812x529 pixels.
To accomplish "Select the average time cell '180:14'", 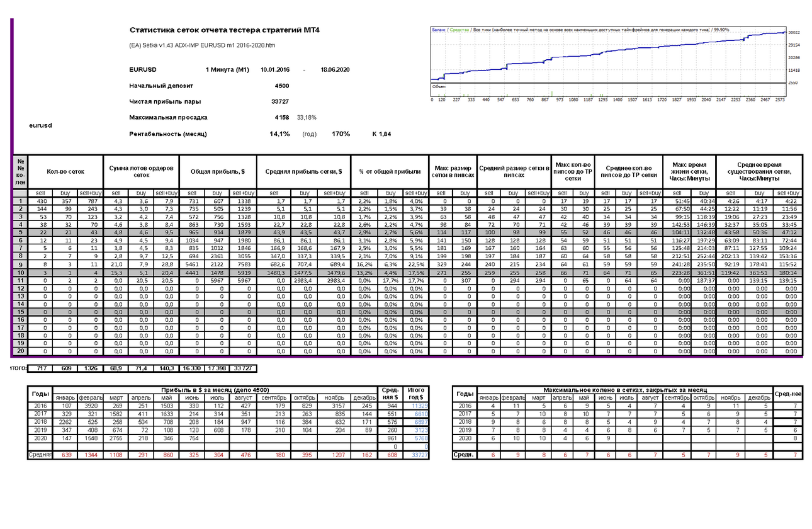I will click(789, 272).
